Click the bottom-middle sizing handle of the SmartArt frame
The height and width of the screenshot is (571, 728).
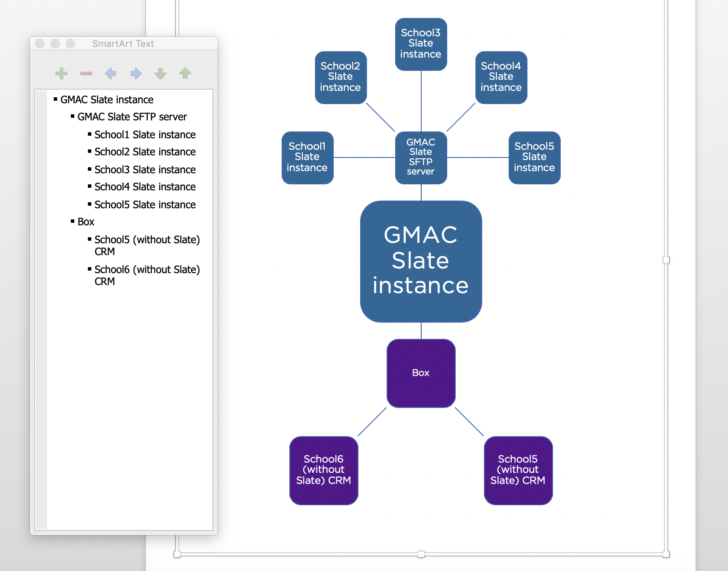point(421,554)
